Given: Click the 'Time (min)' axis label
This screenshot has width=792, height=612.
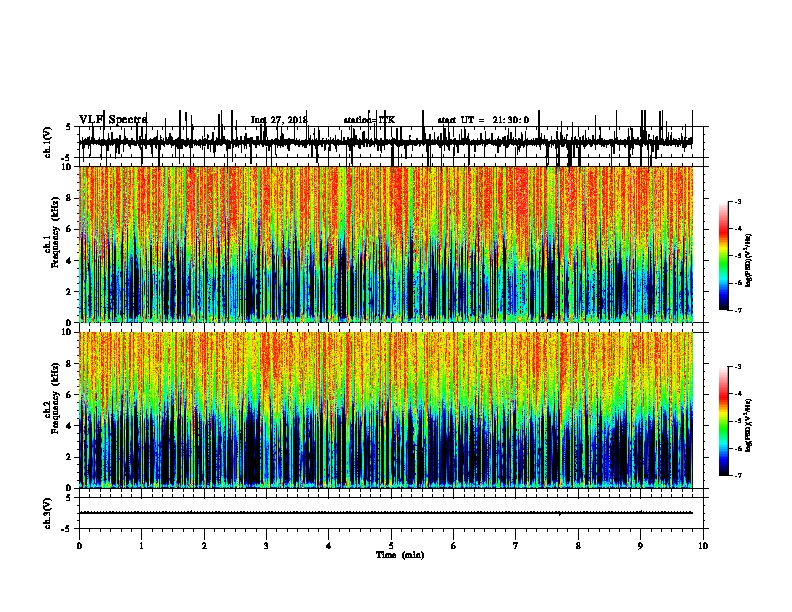Looking at the screenshot, I should [x=400, y=555].
